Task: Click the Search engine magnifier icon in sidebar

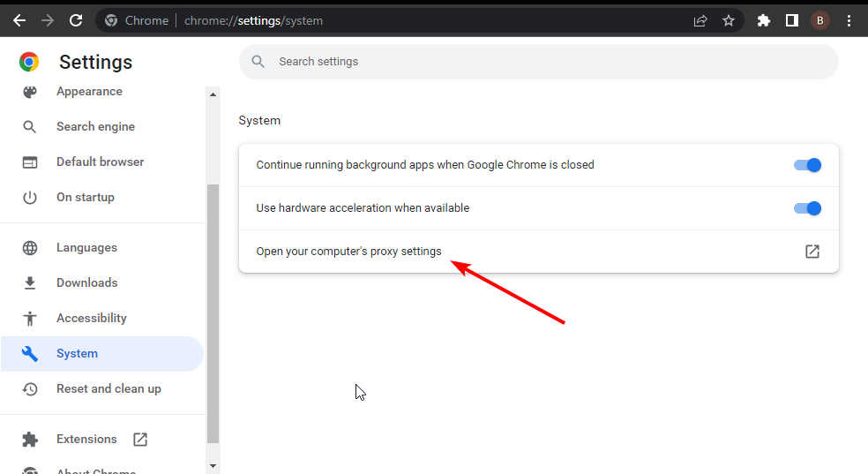Action: 30,127
